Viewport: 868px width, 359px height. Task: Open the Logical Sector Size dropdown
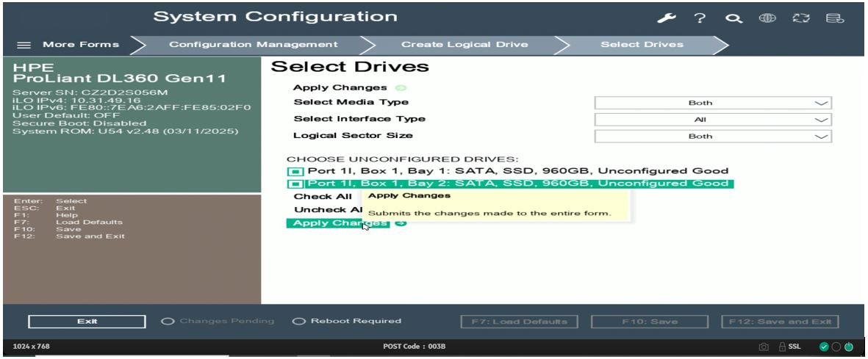click(x=712, y=136)
